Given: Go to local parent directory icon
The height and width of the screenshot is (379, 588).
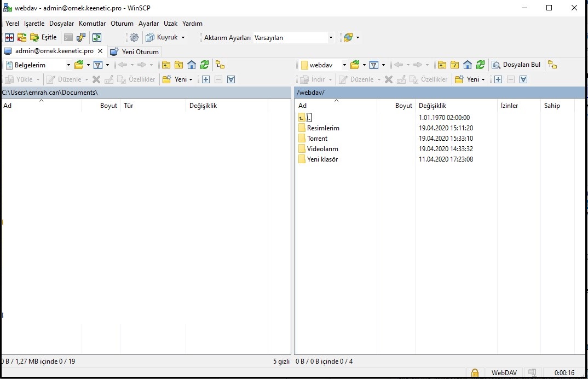Looking at the screenshot, I should click(166, 65).
